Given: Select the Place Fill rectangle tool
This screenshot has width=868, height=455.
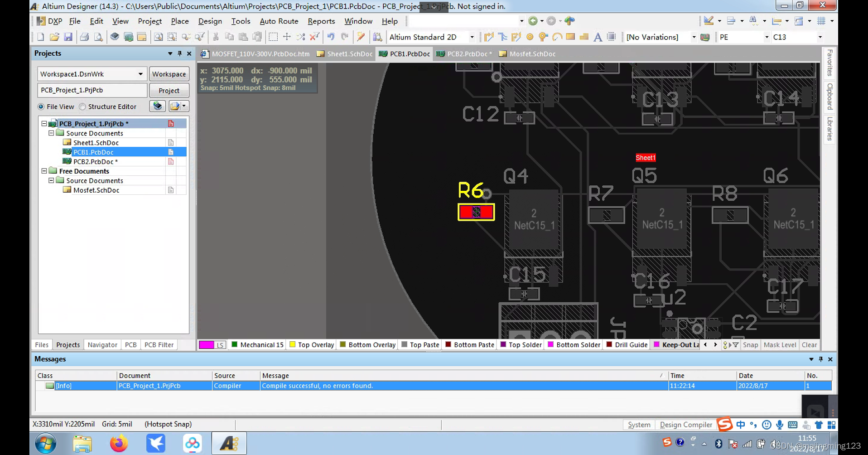Looking at the screenshot, I should point(570,37).
